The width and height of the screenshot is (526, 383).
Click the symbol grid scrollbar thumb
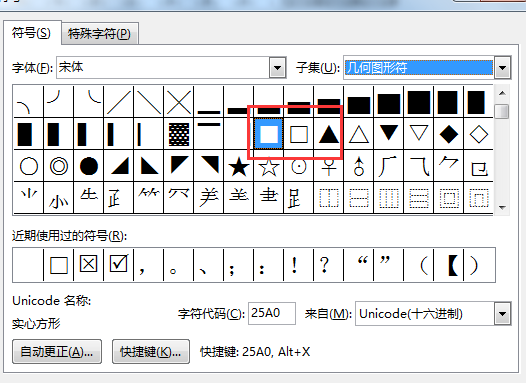pyautogui.click(x=502, y=111)
